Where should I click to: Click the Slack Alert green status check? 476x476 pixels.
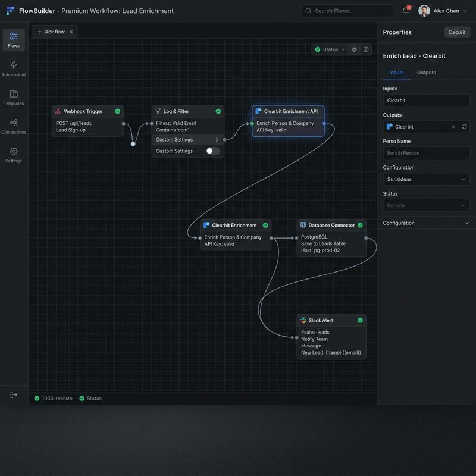tap(360, 320)
